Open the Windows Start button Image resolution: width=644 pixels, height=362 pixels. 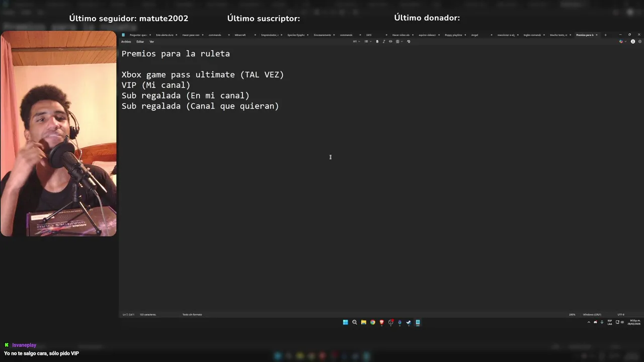click(x=346, y=322)
